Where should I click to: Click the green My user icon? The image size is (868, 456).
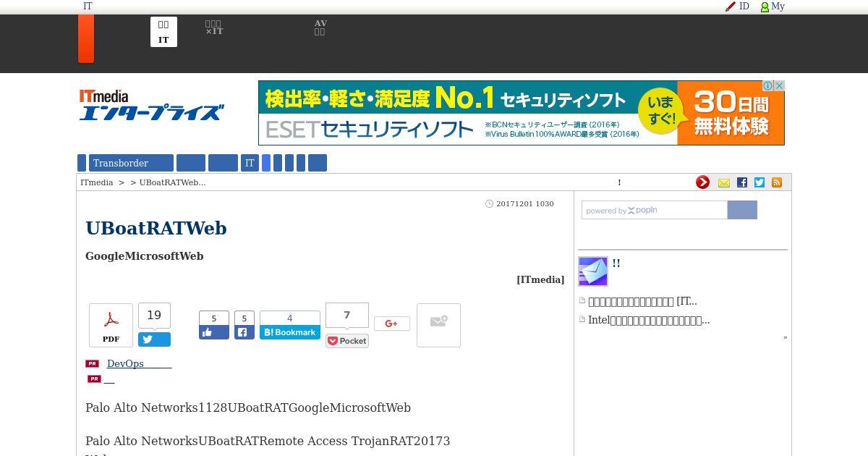point(765,7)
